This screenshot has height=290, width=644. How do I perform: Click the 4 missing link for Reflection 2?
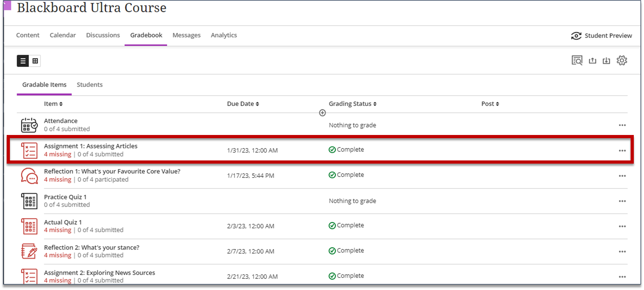(x=57, y=255)
